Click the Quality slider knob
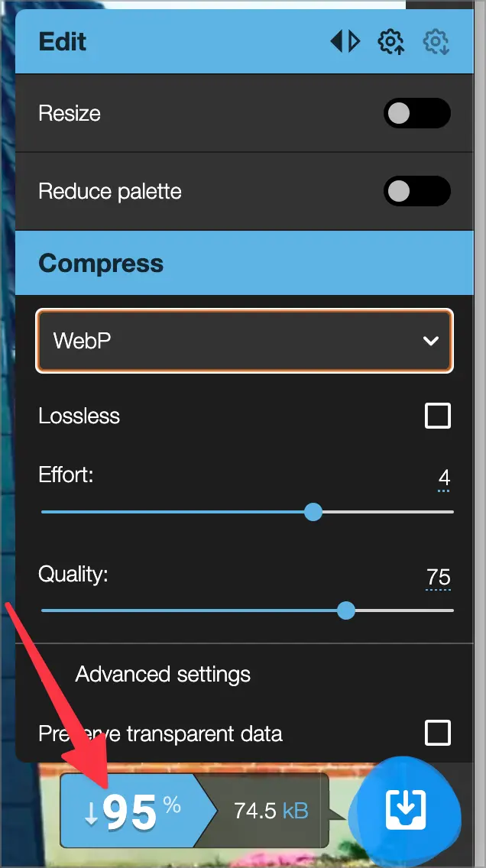 tap(346, 611)
